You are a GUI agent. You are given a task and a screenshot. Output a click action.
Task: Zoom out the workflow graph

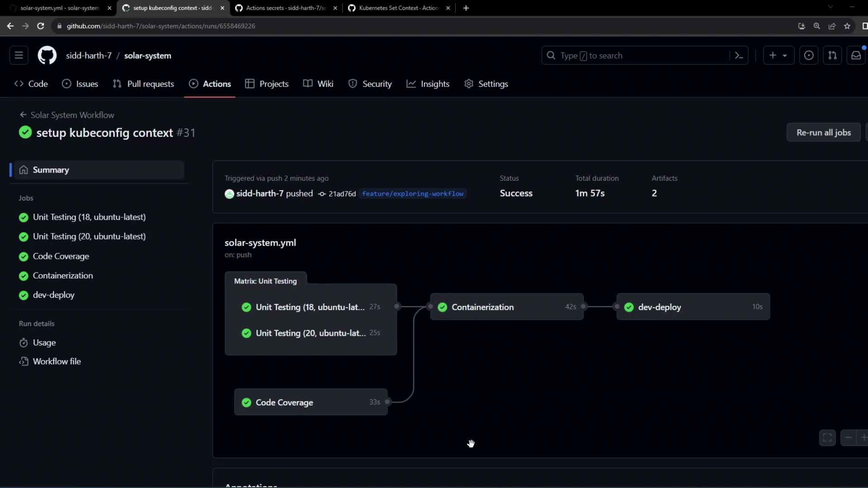coord(848,437)
